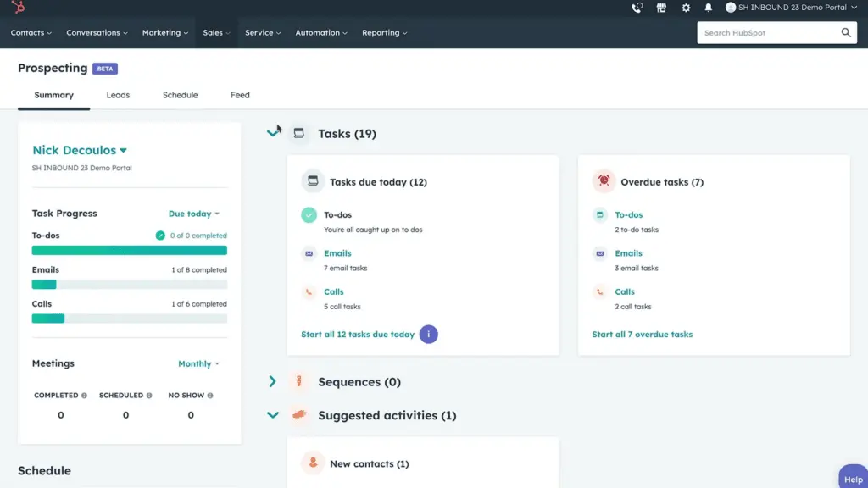The width and height of the screenshot is (868, 488).
Task: Click the 1 of 6 completed text
Action: tap(199, 304)
